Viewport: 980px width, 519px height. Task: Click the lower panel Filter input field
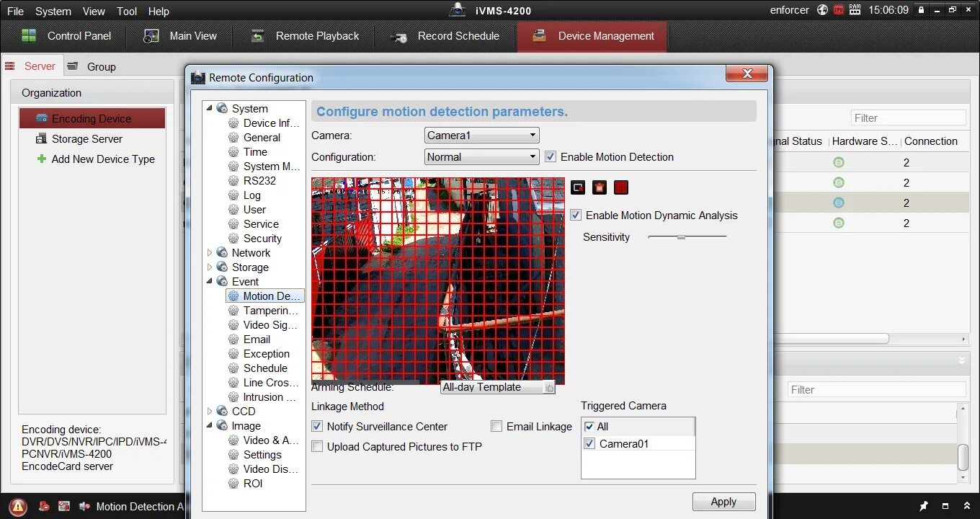(x=876, y=390)
